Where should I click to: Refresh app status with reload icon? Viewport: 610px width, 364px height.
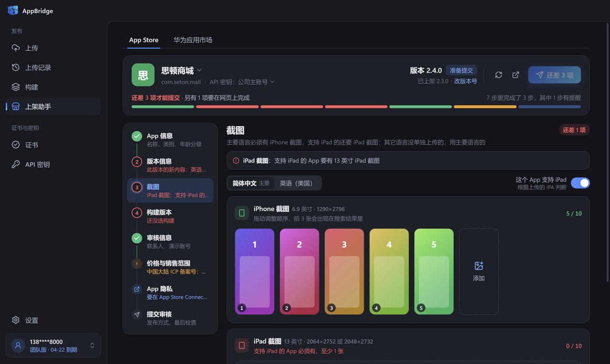498,75
